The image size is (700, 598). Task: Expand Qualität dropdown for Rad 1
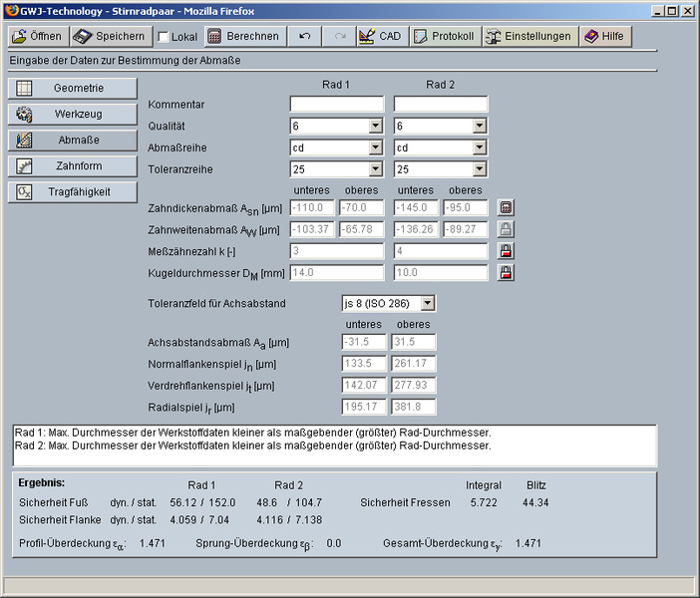coord(376,127)
